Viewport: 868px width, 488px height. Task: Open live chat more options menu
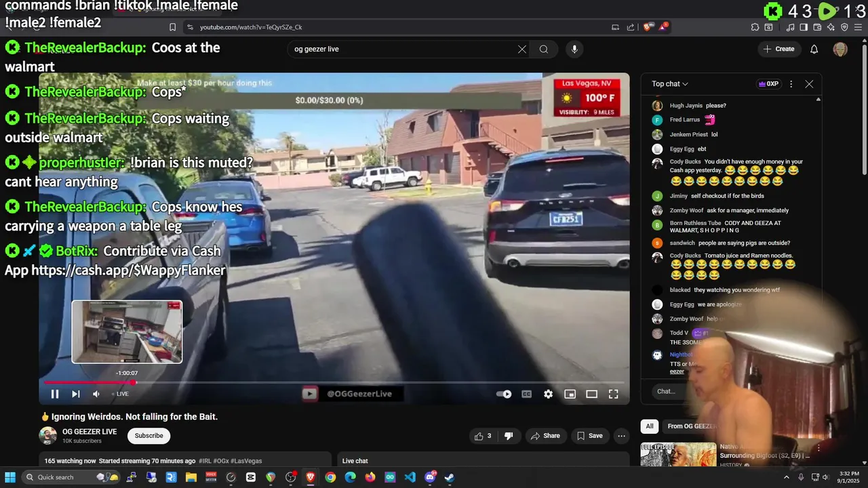tap(791, 84)
